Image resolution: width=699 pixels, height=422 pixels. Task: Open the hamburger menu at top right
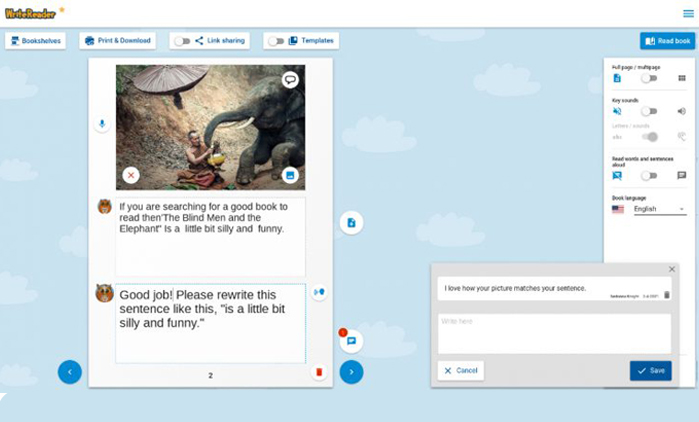click(x=688, y=13)
